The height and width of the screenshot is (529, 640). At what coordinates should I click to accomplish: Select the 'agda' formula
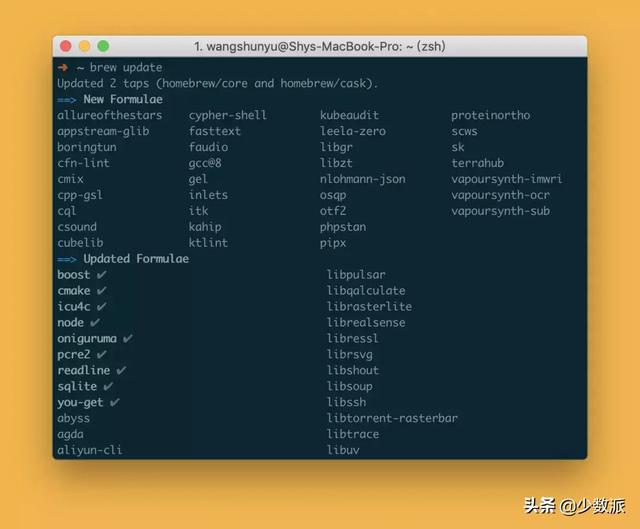click(70, 434)
